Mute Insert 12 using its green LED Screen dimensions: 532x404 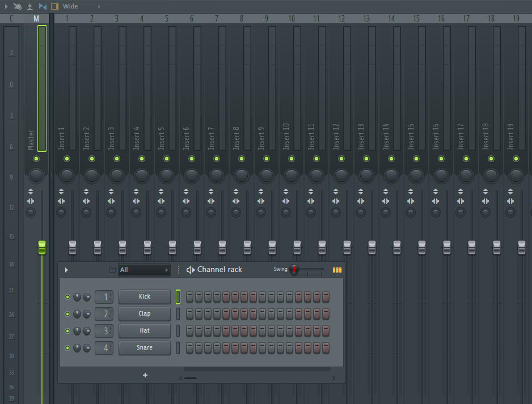(x=341, y=159)
